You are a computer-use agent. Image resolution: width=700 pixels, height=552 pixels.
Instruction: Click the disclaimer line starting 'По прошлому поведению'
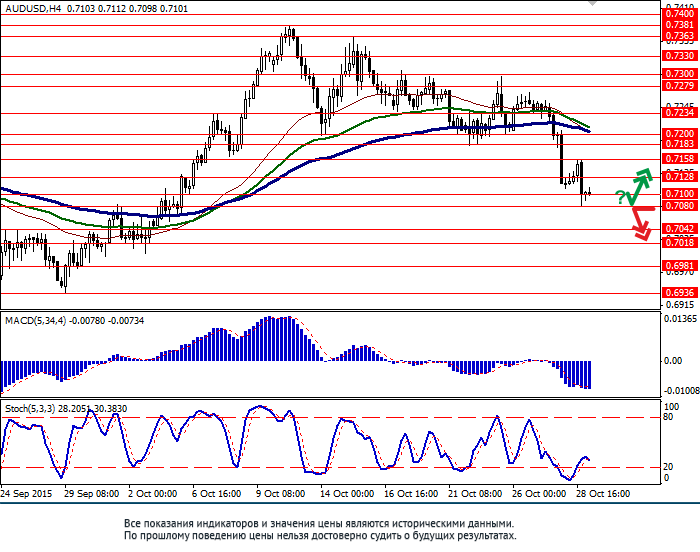[320, 535]
